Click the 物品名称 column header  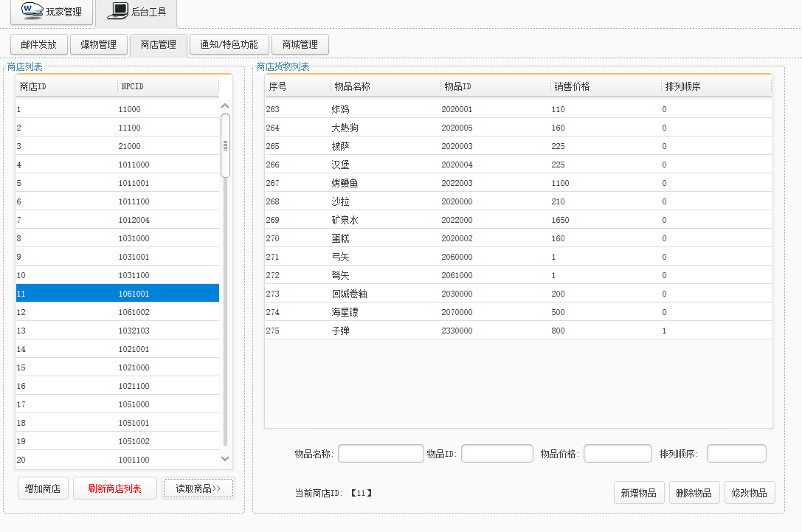(x=386, y=86)
